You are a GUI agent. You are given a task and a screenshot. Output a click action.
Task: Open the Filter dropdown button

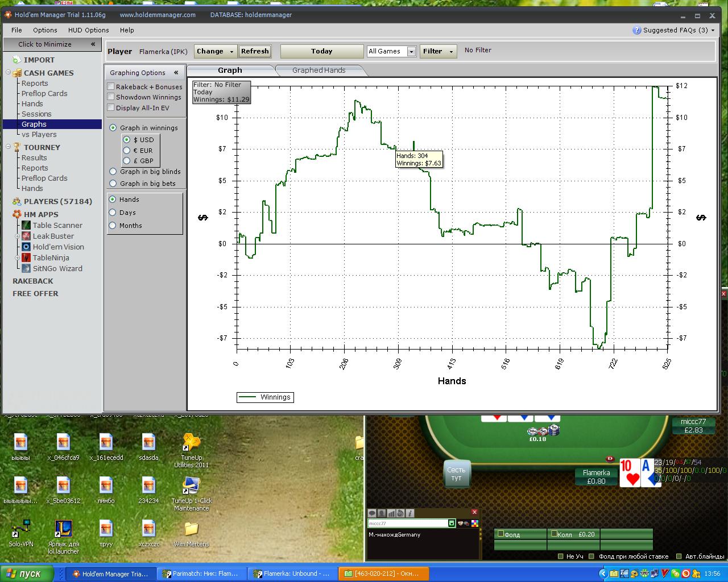(439, 51)
